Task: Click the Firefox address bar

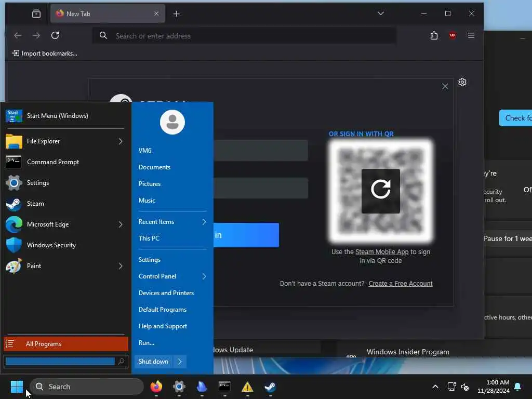Action: tap(244, 36)
